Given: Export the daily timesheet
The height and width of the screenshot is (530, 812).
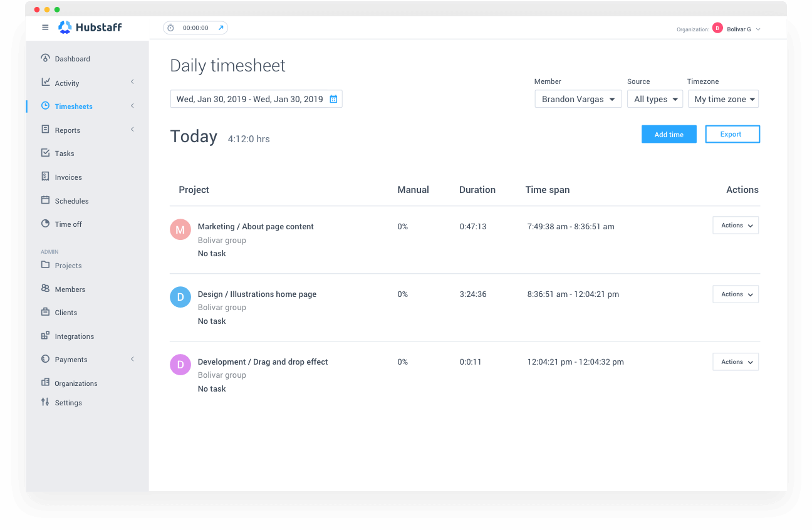Looking at the screenshot, I should [x=732, y=134].
